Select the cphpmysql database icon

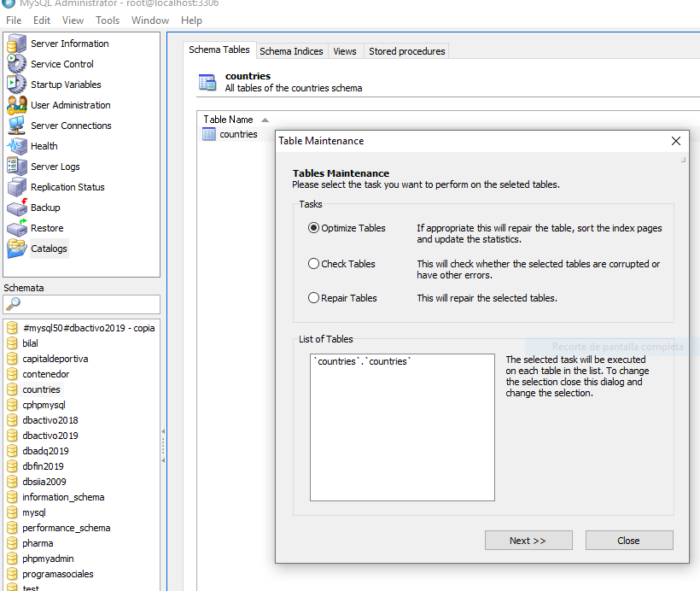point(12,405)
